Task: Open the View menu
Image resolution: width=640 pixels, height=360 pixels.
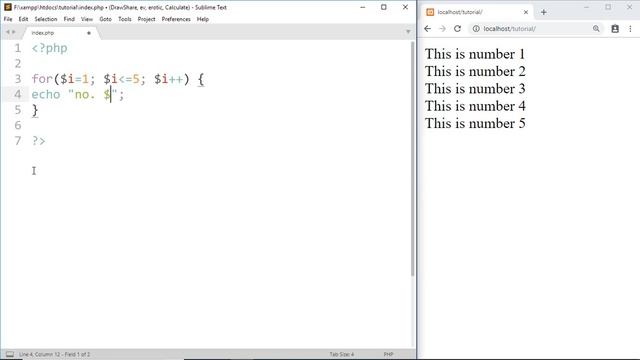Action: coord(87,19)
